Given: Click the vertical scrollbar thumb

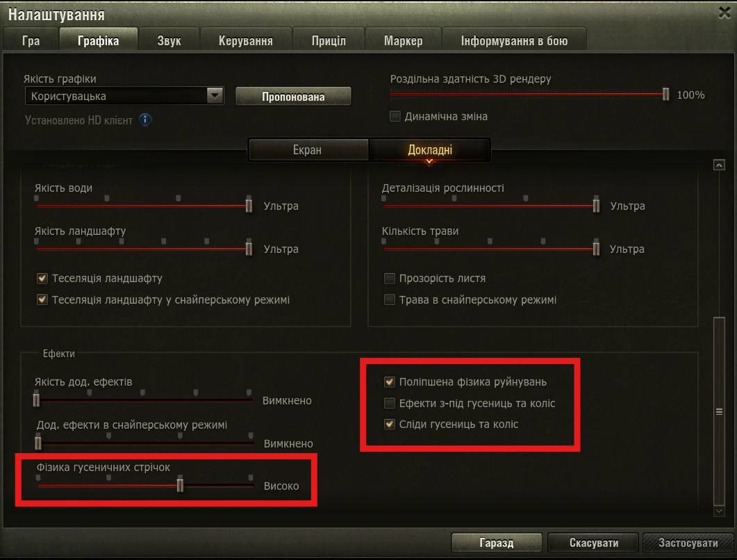Looking at the screenshot, I should pyautogui.click(x=719, y=411).
